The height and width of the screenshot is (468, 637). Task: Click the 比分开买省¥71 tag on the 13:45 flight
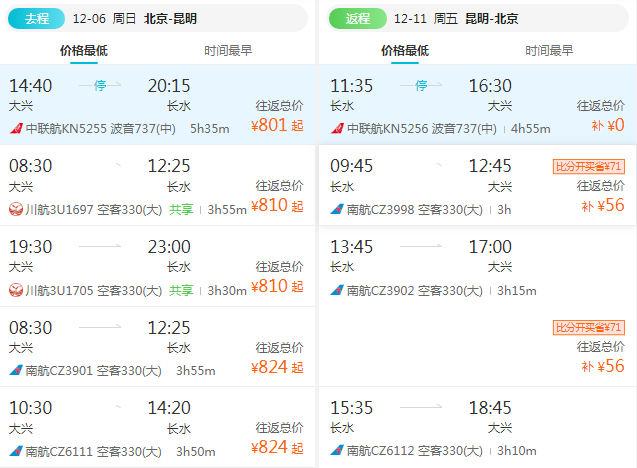click(589, 327)
